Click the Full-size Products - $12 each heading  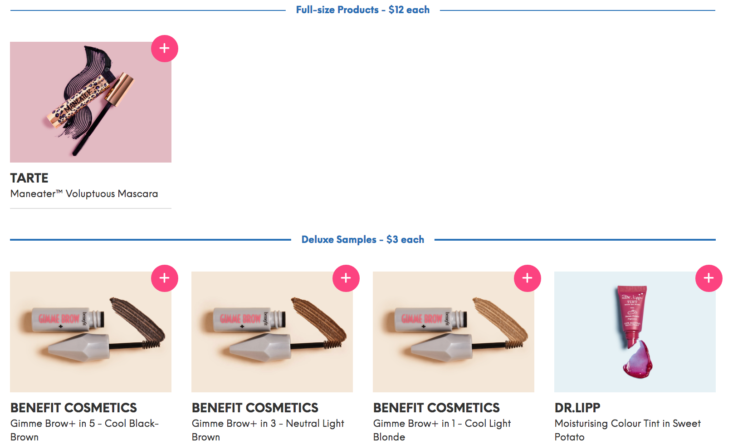tap(363, 10)
